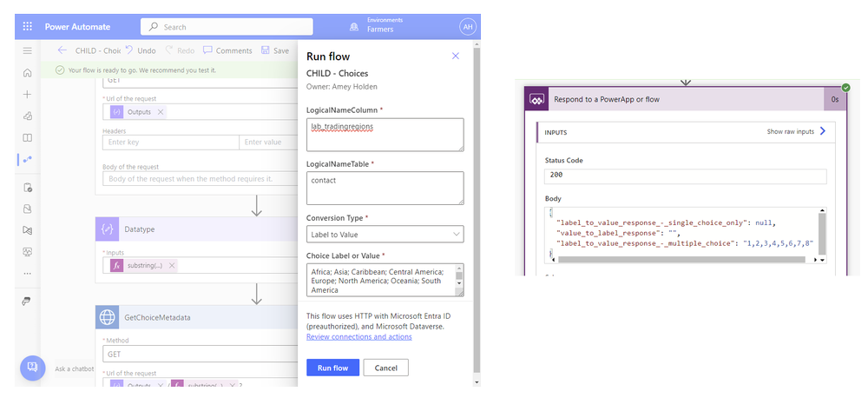
Task: Open My flows icon in sidebar
Action: 27,159
